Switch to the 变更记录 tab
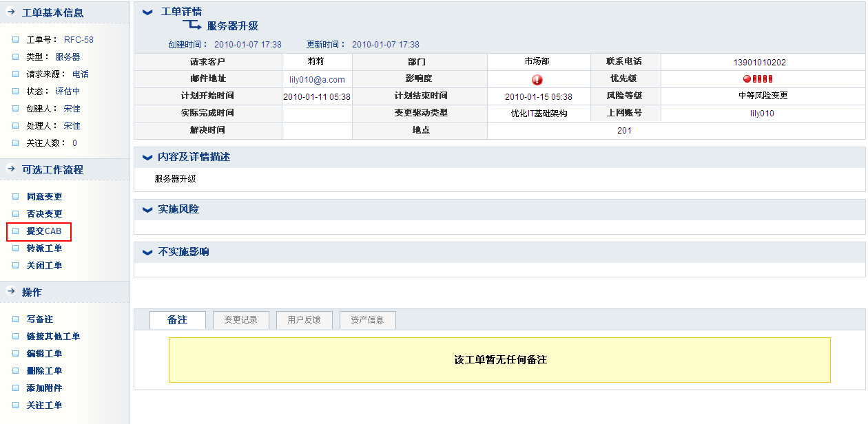The height and width of the screenshot is (424, 868). pos(236,320)
